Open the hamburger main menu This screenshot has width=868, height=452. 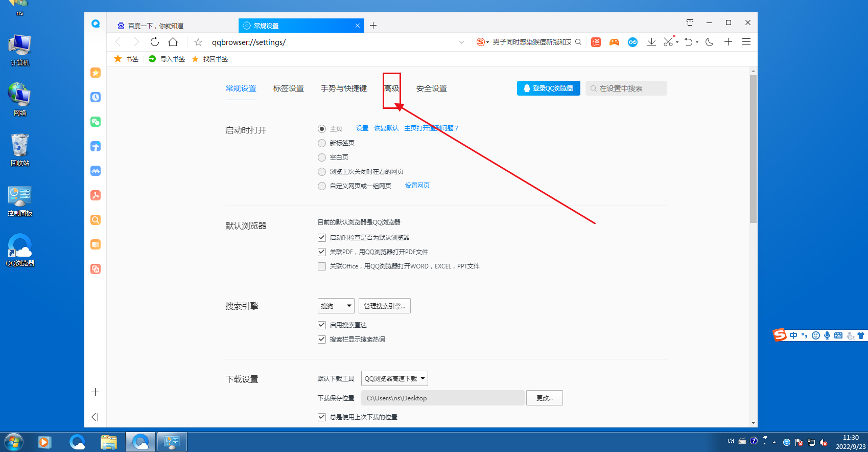[x=746, y=42]
